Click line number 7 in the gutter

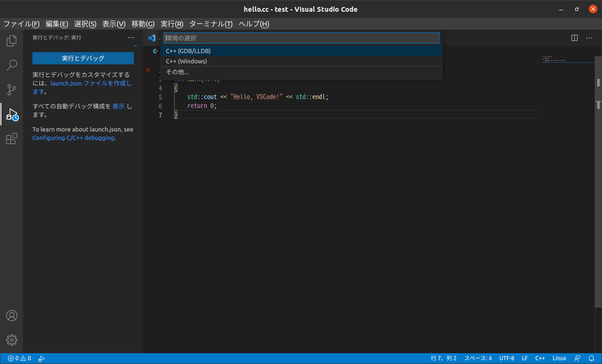click(x=160, y=115)
